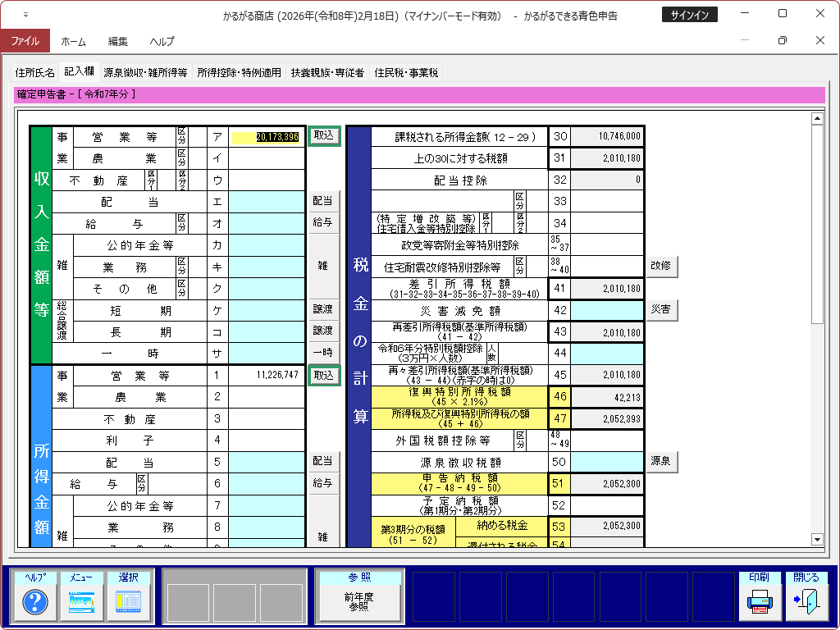The width and height of the screenshot is (840, 630).
Task: Open the title bar quick access dropdown
Action: pyautogui.click(x=25, y=15)
